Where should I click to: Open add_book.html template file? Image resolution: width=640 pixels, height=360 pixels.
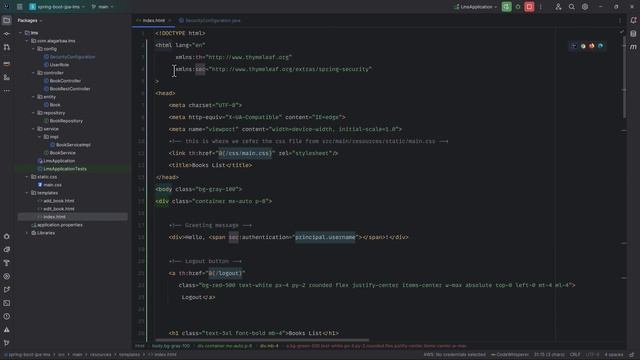pyautogui.click(x=56, y=201)
